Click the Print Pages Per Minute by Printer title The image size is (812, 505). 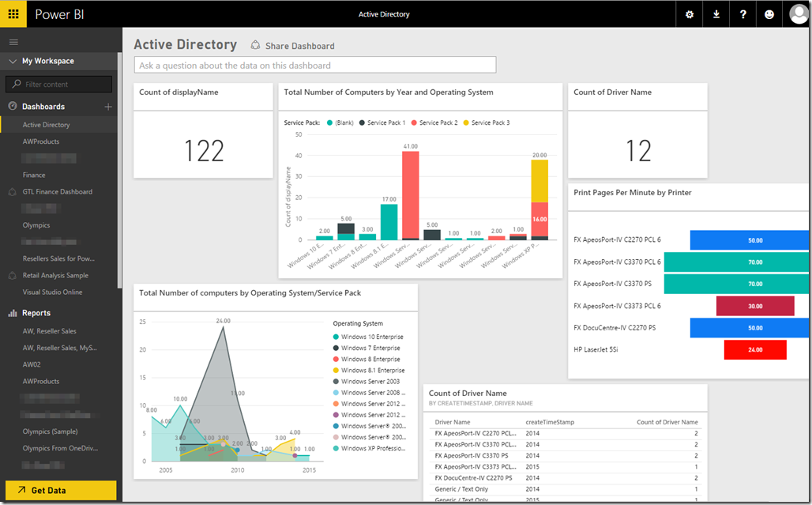[632, 193]
